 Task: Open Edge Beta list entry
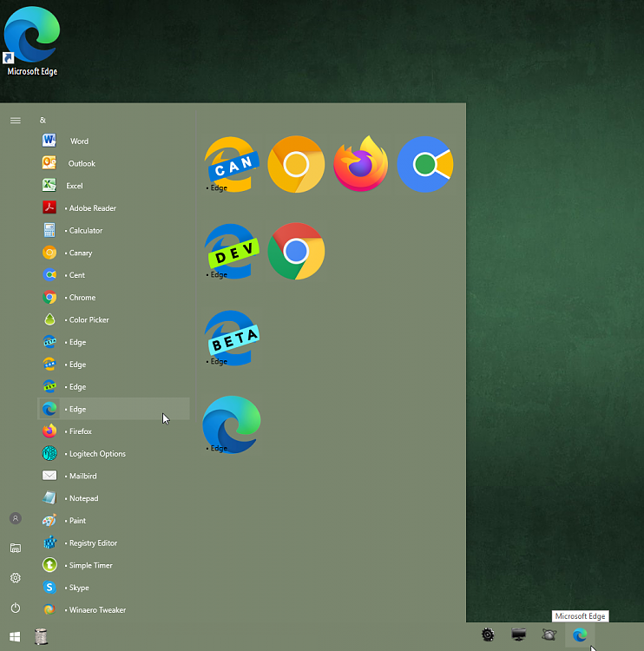click(114, 342)
